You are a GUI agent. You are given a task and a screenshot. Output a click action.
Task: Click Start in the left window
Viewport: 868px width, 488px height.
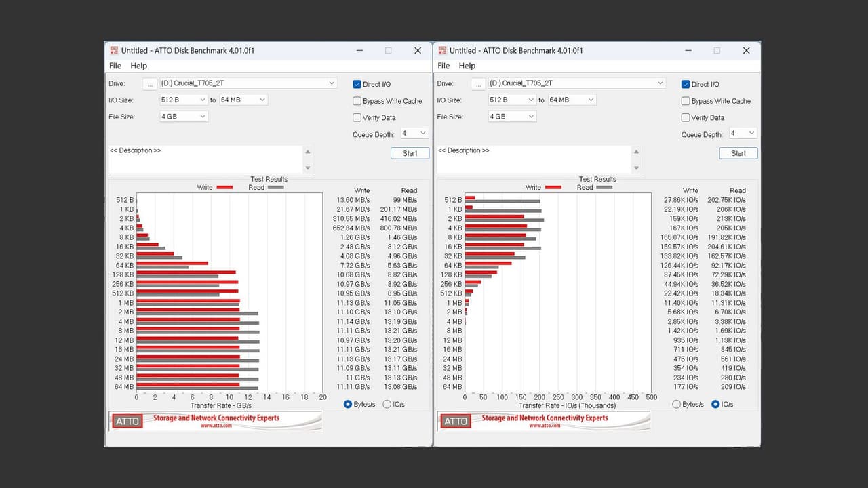pos(410,153)
